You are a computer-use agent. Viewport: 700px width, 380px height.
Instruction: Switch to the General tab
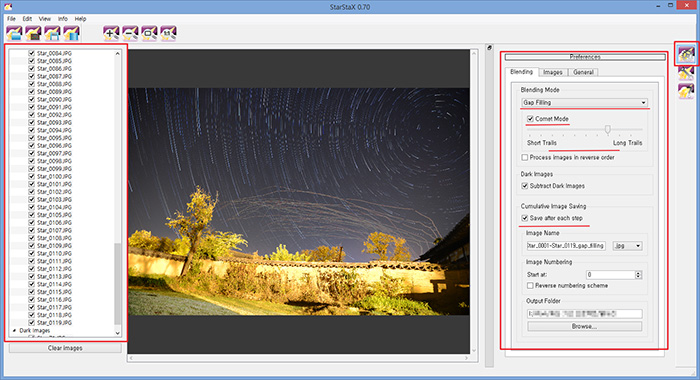coord(583,72)
